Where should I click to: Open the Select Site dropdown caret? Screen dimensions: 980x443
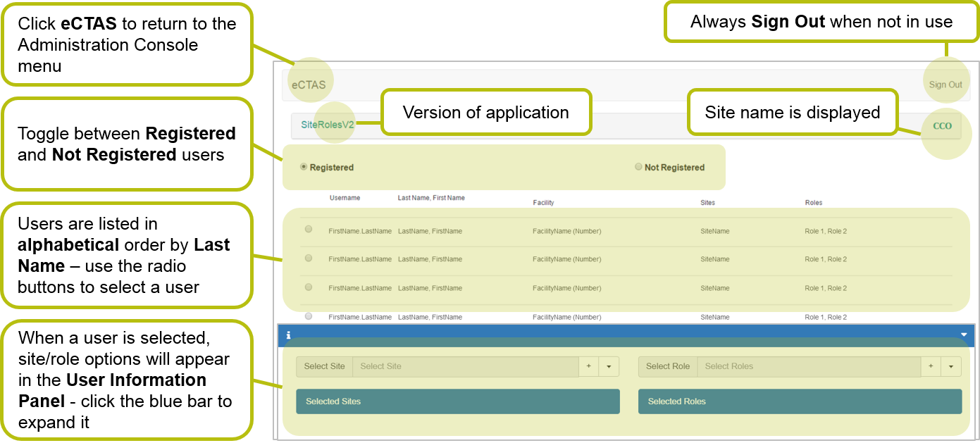pyautogui.click(x=608, y=366)
